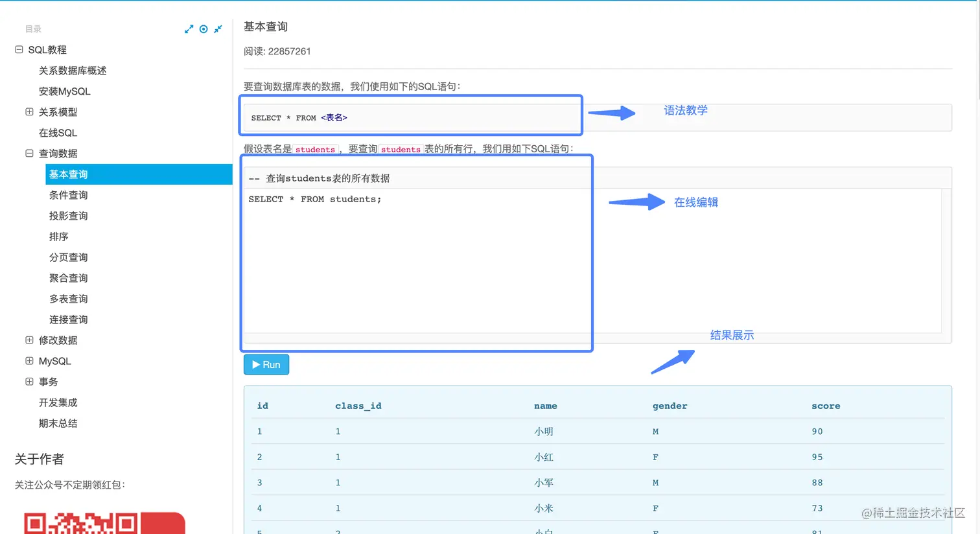
Task: Click the SELECT * FROM <表名> code block
Action: tap(598, 118)
